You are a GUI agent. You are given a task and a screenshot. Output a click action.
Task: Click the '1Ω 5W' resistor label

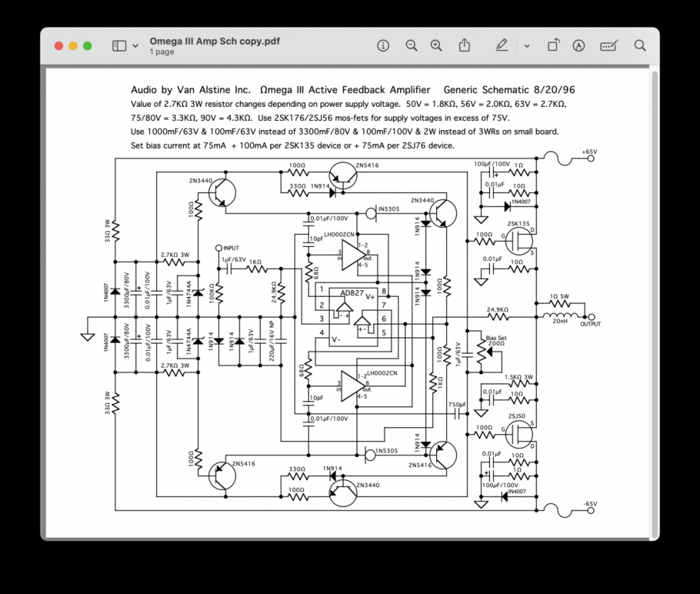pos(559,296)
